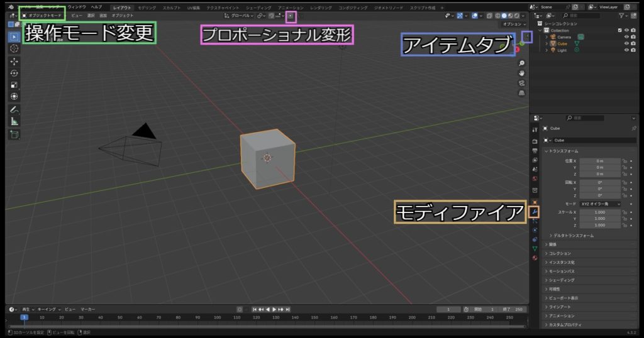
Task: Open the Options dropdown in viewport
Action: point(514,25)
